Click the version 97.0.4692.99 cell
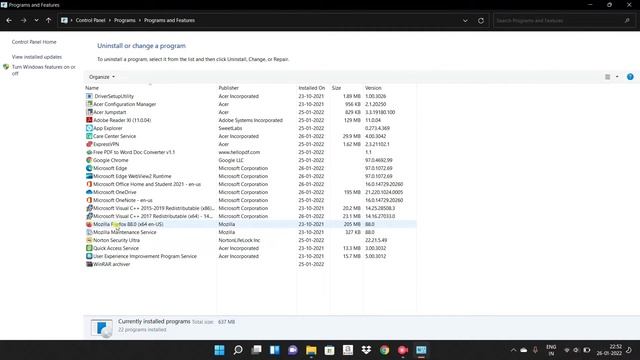This screenshot has height=360, width=640. pyautogui.click(x=378, y=160)
